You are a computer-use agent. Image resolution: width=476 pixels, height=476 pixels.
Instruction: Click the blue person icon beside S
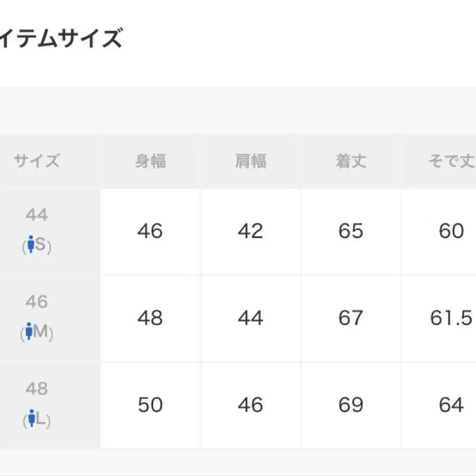(x=31, y=246)
